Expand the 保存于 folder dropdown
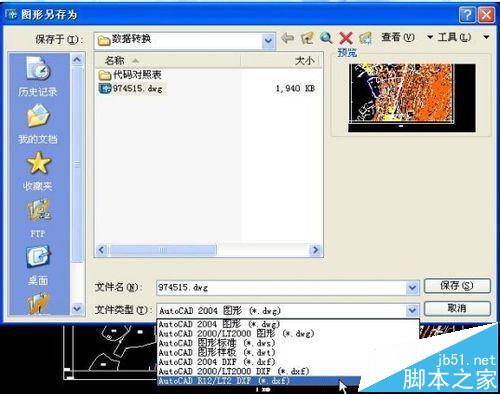 click(268, 41)
